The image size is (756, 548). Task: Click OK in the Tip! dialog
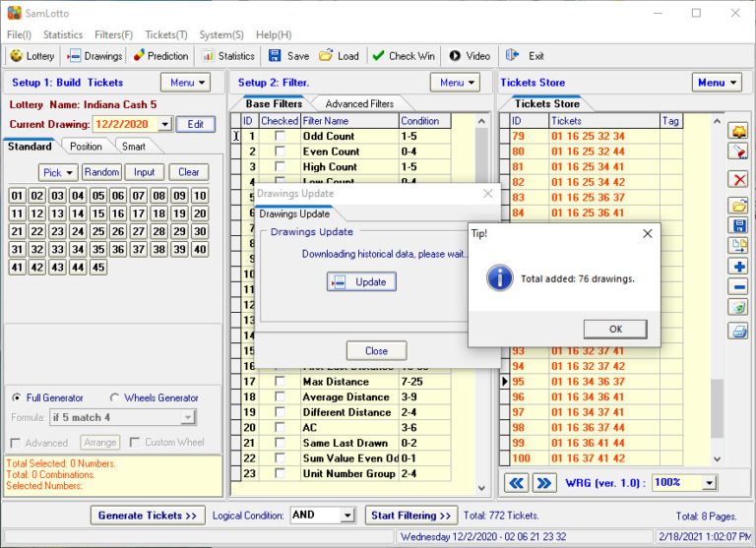pos(615,329)
